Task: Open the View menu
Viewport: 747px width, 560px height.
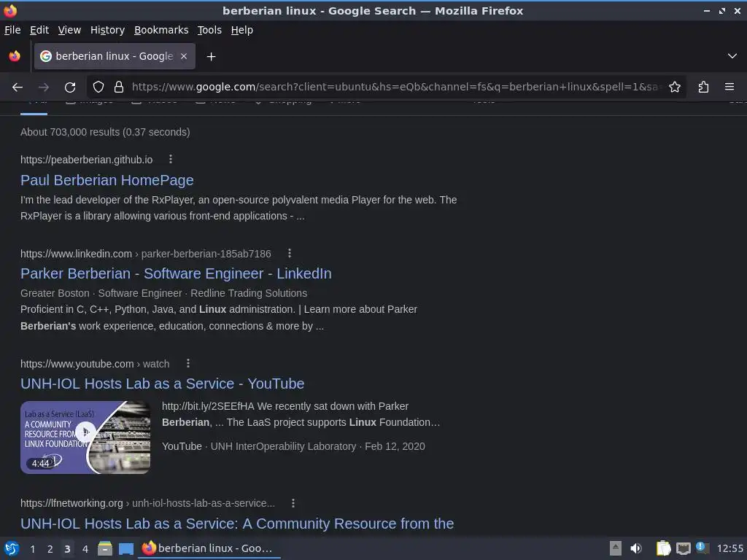Action: coord(69,30)
